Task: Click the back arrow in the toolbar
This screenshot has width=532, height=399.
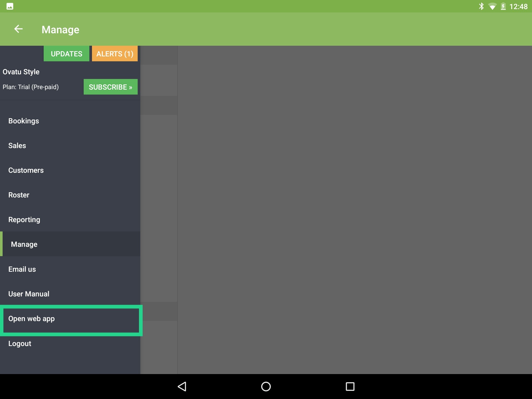Action: pos(18,29)
